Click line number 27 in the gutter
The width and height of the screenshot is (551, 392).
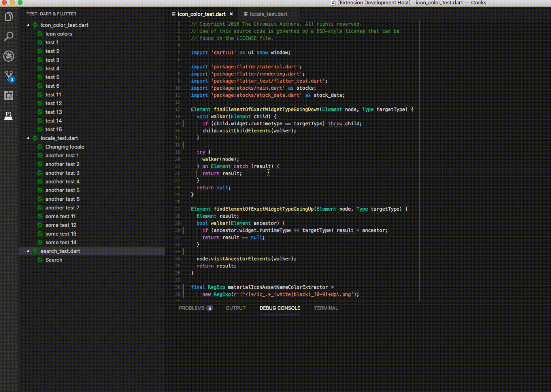[x=177, y=209]
